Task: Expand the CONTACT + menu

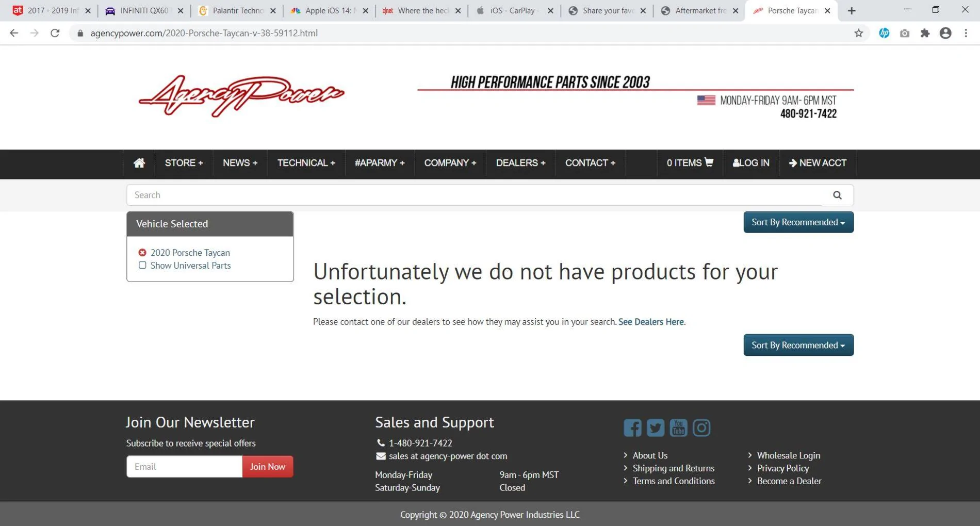Action: tap(590, 163)
